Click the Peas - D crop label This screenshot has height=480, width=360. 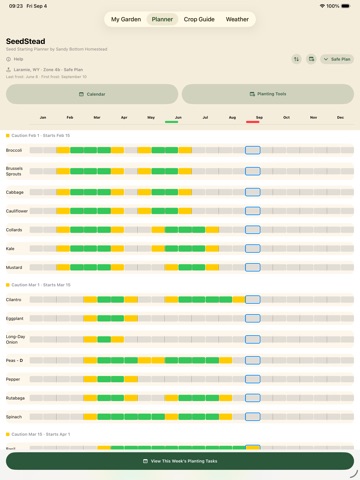click(x=14, y=360)
